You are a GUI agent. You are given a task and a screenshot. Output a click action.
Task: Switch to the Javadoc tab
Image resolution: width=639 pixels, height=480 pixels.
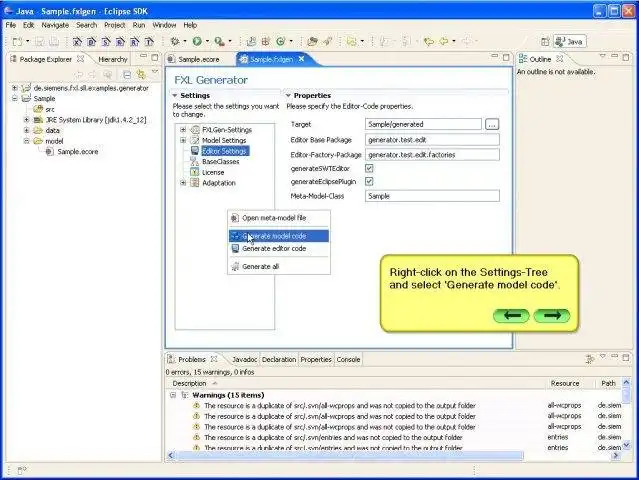coord(245,360)
